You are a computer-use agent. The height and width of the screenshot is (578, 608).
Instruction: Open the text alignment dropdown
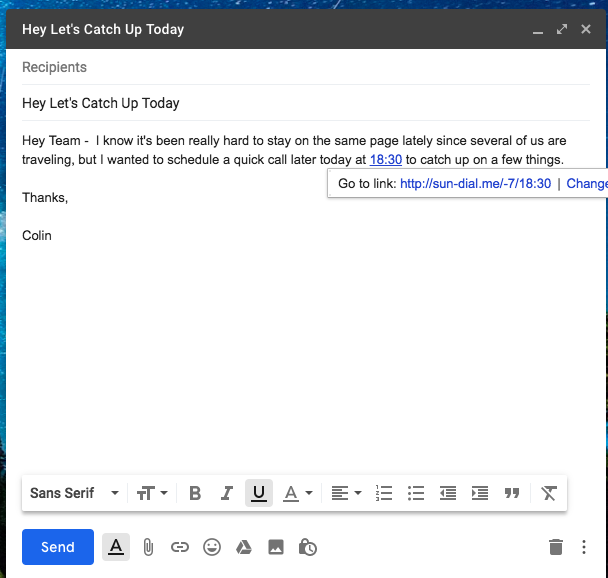pyautogui.click(x=346, y=493)
